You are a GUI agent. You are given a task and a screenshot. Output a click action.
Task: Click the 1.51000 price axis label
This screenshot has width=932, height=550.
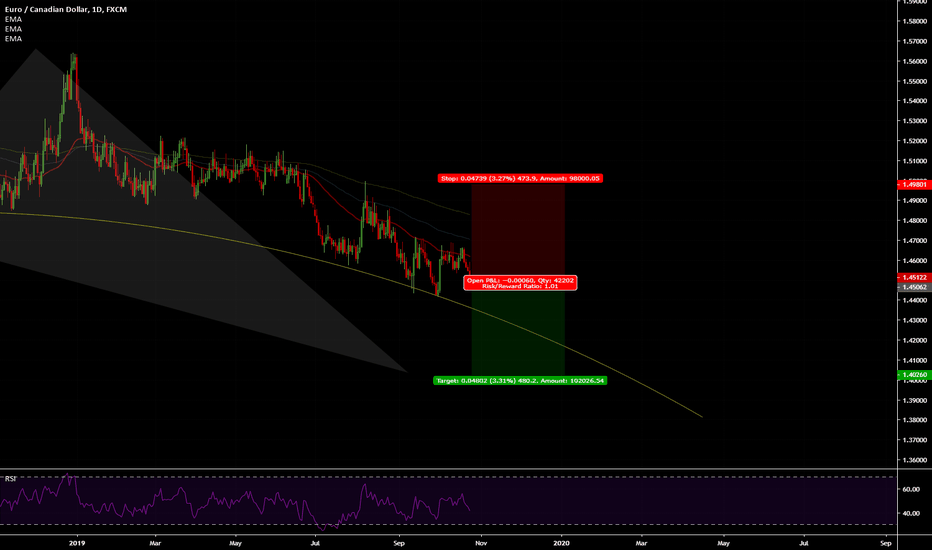click(915, 161)
